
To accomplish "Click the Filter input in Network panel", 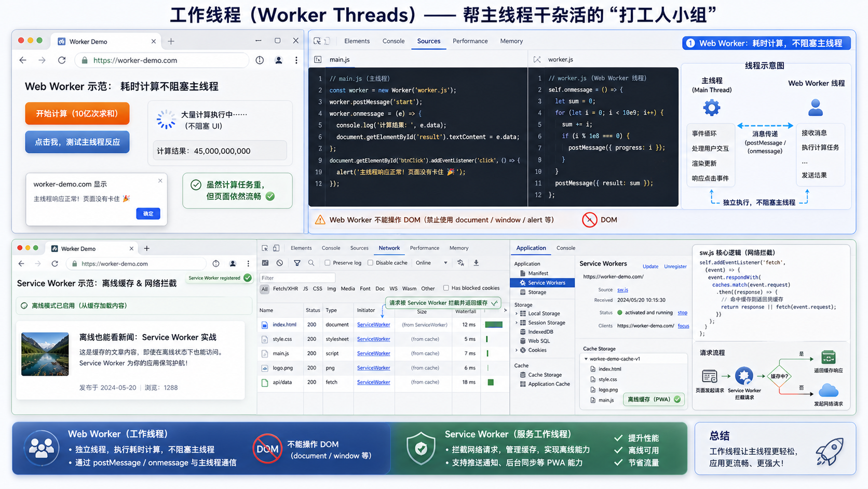I will pos(297,278).
